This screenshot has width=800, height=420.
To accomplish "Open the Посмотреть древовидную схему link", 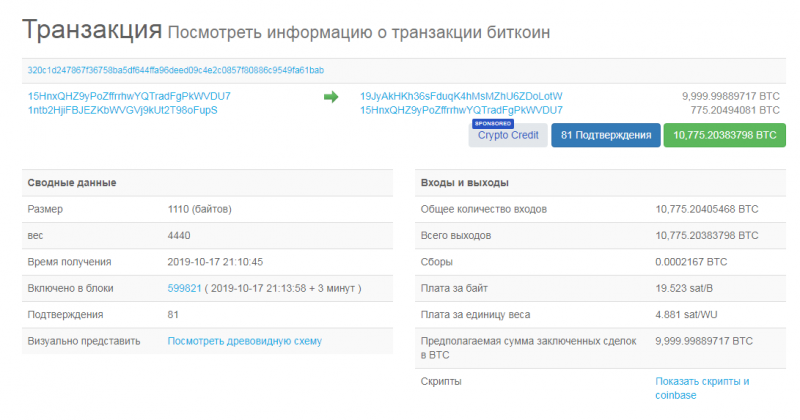I will click(x=244, y=341).
